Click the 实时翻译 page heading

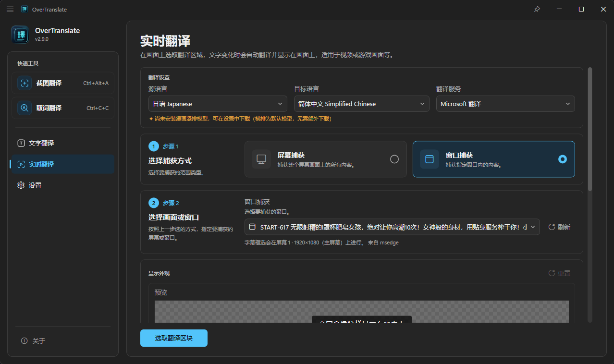click(165, 40)
